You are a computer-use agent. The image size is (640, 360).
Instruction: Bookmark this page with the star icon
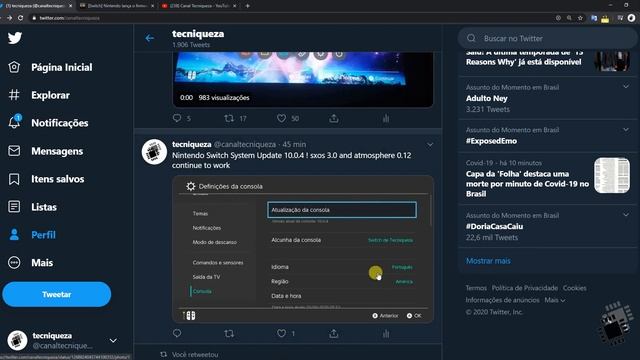[x=580, y=18]
